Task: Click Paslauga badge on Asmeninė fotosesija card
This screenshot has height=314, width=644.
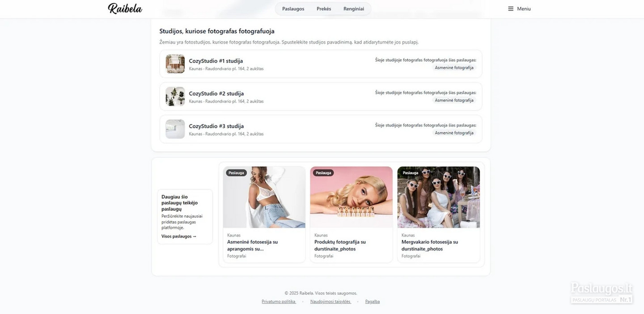Action: (236, 173)
